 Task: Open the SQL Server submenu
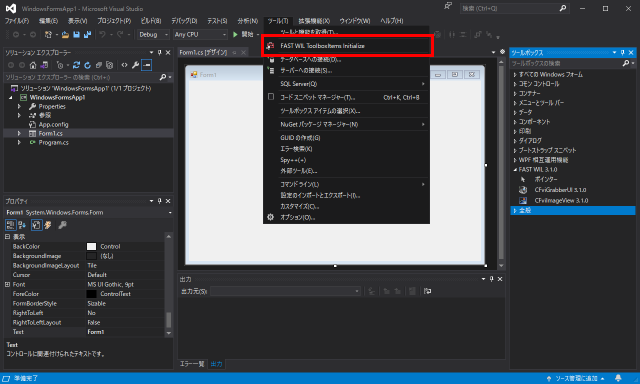(346, 84)
